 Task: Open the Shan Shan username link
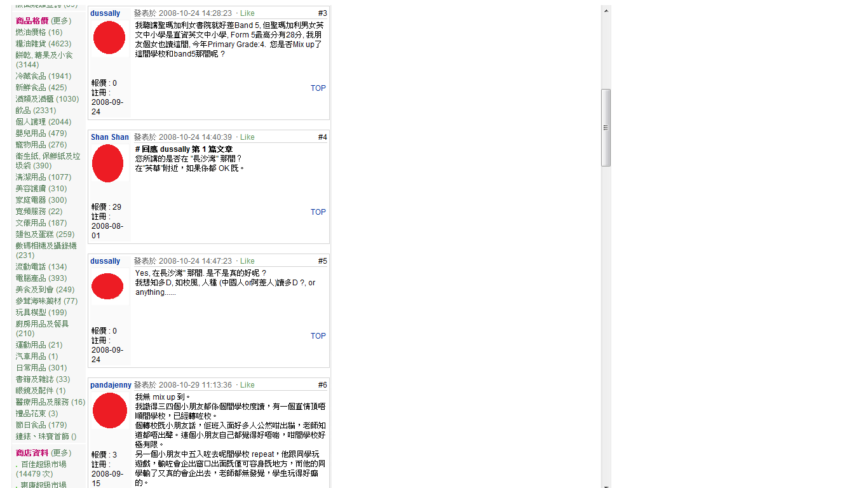pyautogui.click(x=109, y=137)
